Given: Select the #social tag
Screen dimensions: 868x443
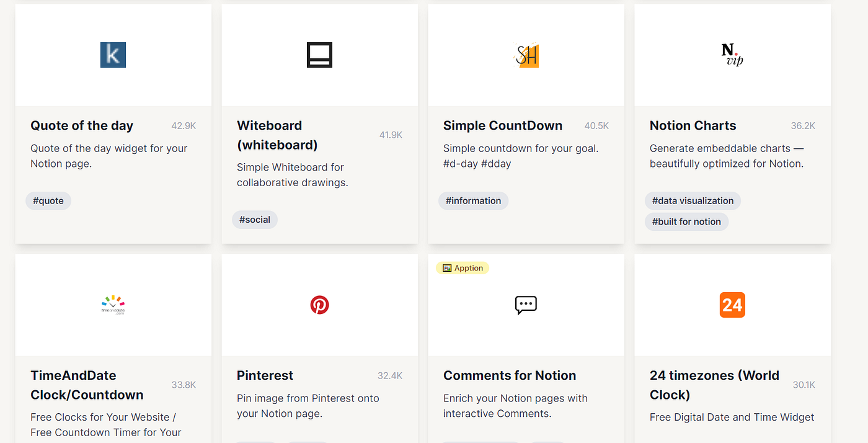Looking at the screenshot, I should (x=254, y=220).
